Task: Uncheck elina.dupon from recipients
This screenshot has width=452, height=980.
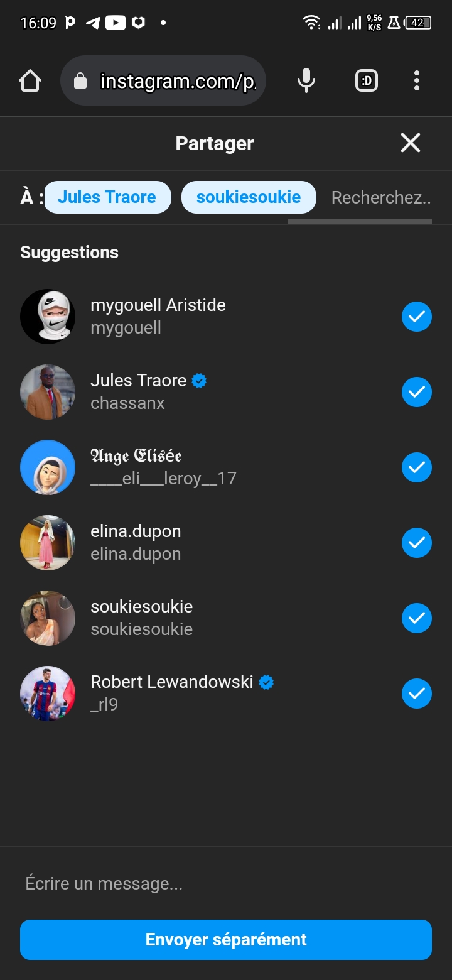Action: pyautogui.click(x=417, y=543)
